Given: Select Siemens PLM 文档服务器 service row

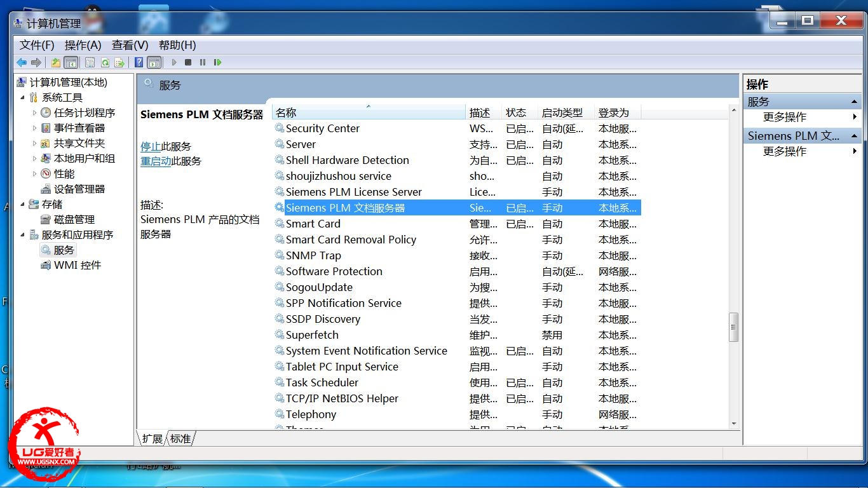Looking at the screenshot, I should 457,208.
